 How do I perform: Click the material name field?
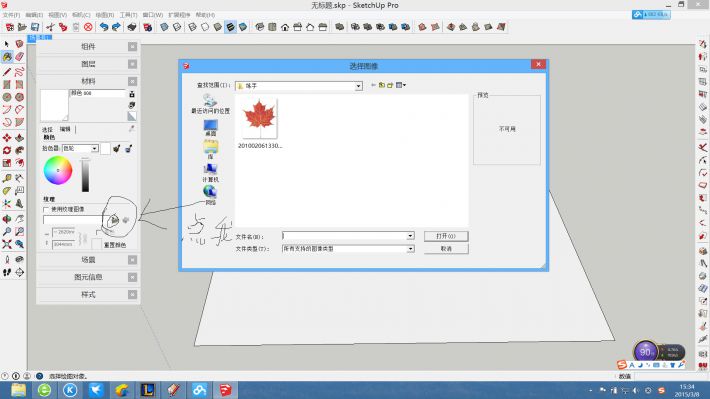[97, 93]
